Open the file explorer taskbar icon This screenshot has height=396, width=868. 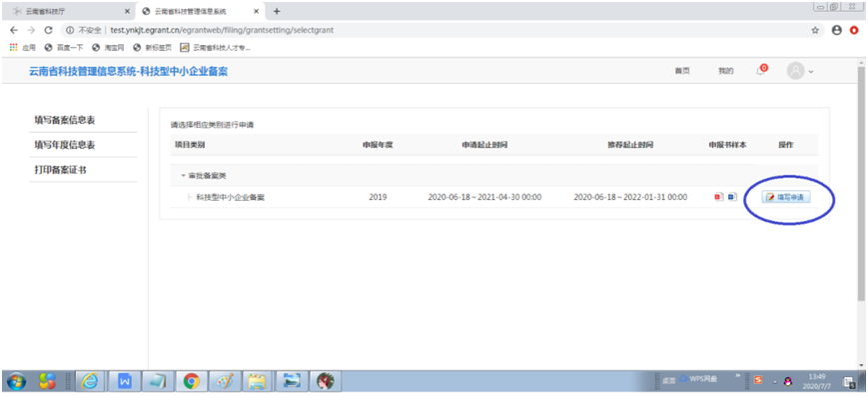click(x=258, y=381)
